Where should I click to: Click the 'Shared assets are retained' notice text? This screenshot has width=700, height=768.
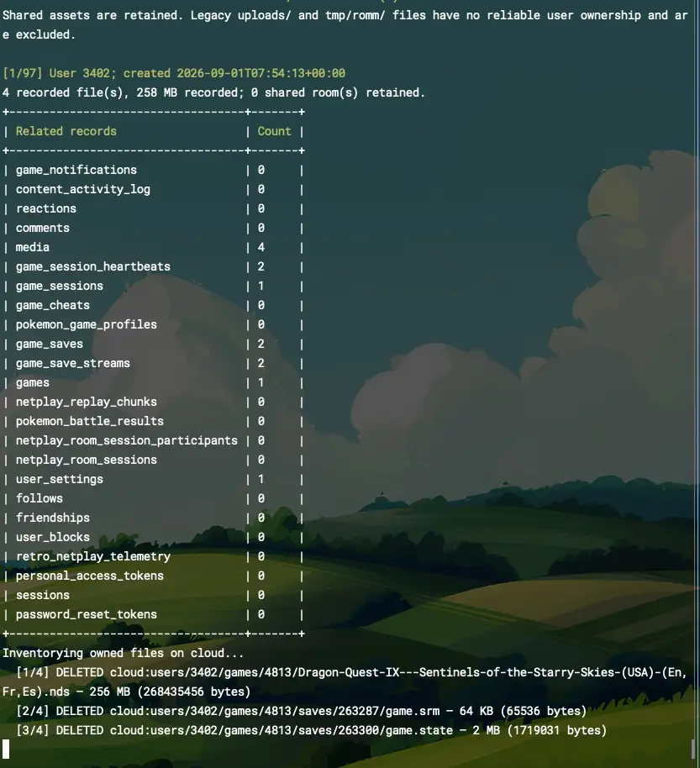[92, 15]
